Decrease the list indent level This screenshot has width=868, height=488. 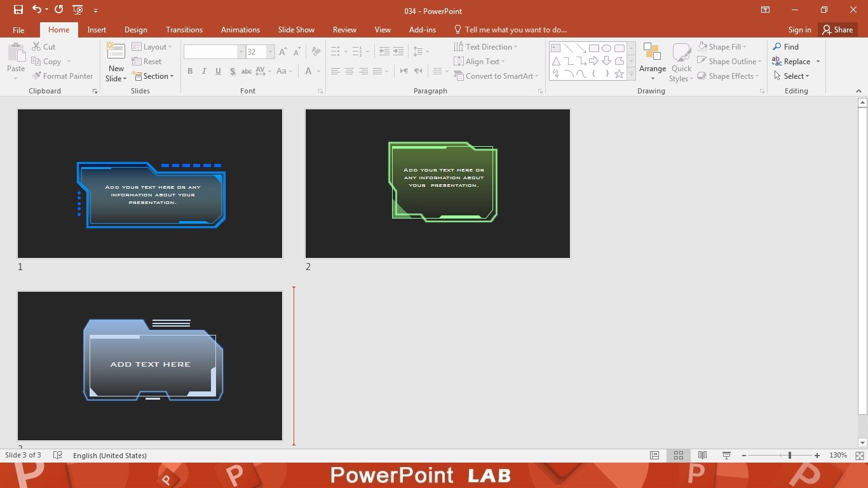(x=384, y=51)
